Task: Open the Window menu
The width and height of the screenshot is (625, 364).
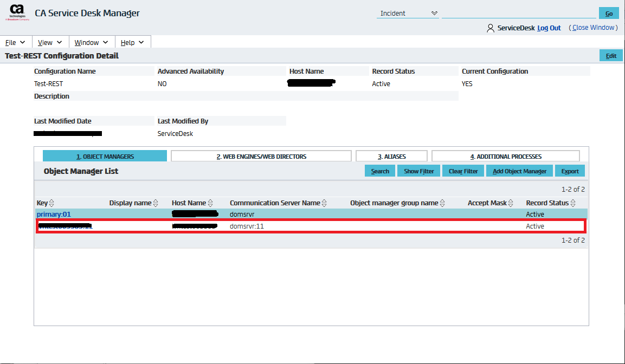Action: click(92, 43)
